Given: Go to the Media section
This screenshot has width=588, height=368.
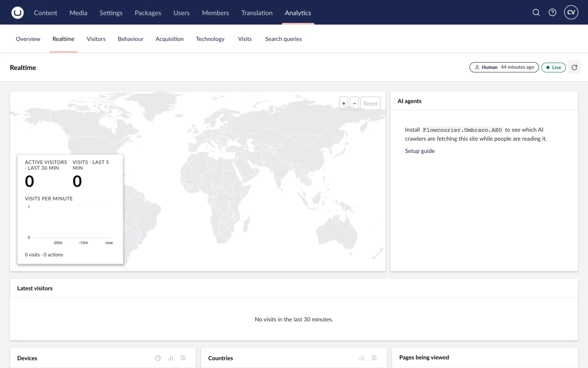Looking at the screenshot, I should [x=78, y=13].
